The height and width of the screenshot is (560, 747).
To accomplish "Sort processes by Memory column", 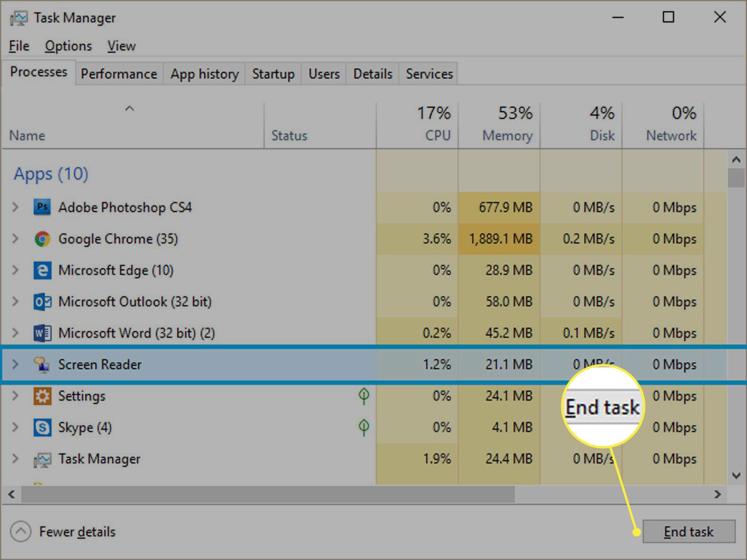I will click(x=499, y=126).
